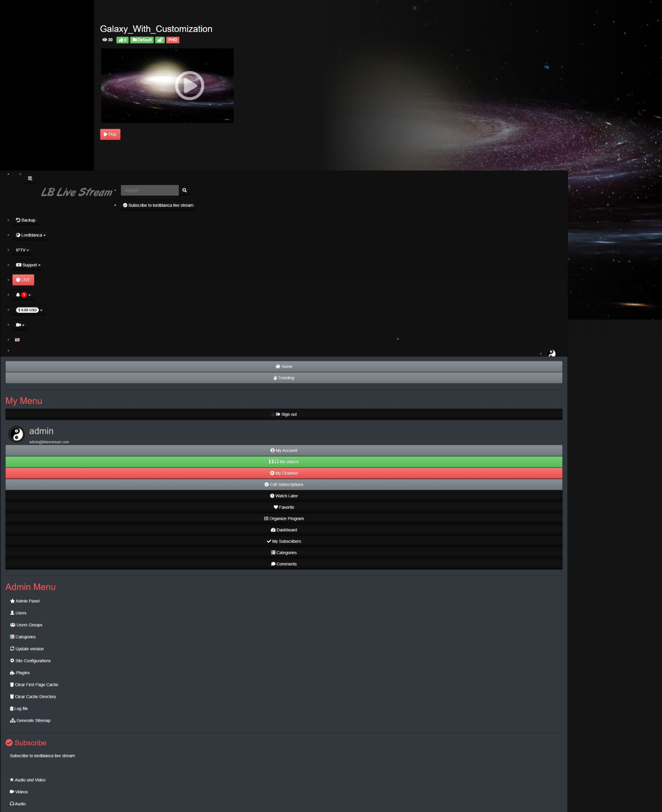Click the thumbs-up likes badge
The image size is (662, 812).
[123, 40]
